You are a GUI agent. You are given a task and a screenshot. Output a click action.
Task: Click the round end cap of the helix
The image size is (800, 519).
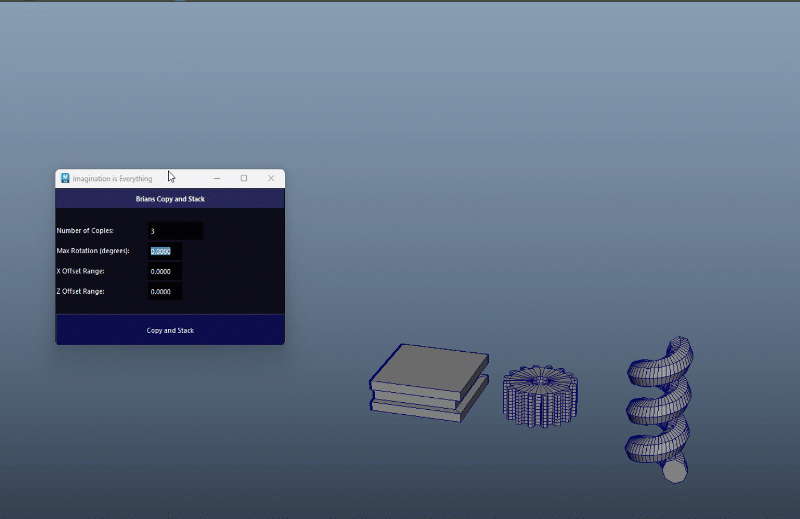pyautogui.click(x=676, y=470)
